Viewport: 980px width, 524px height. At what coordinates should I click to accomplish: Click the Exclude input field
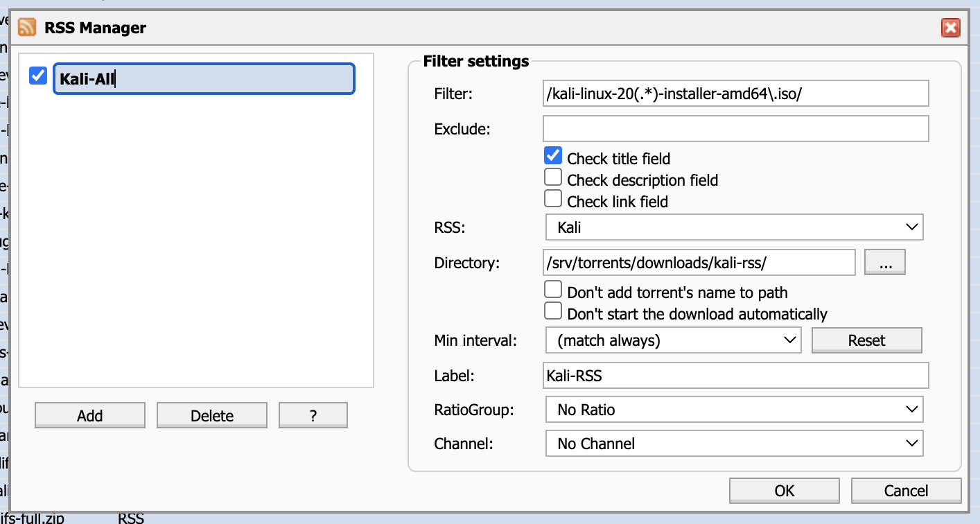coord(735,129)
